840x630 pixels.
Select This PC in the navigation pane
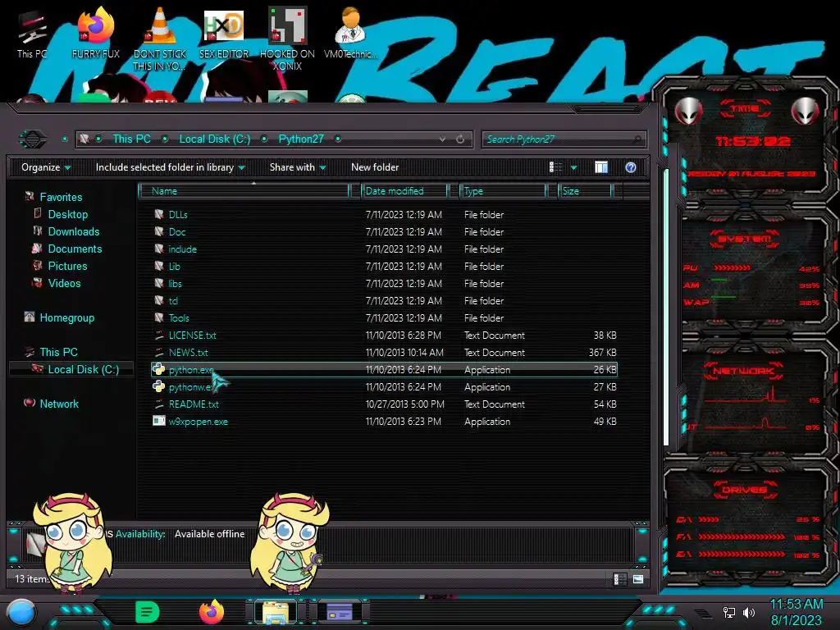58,352
